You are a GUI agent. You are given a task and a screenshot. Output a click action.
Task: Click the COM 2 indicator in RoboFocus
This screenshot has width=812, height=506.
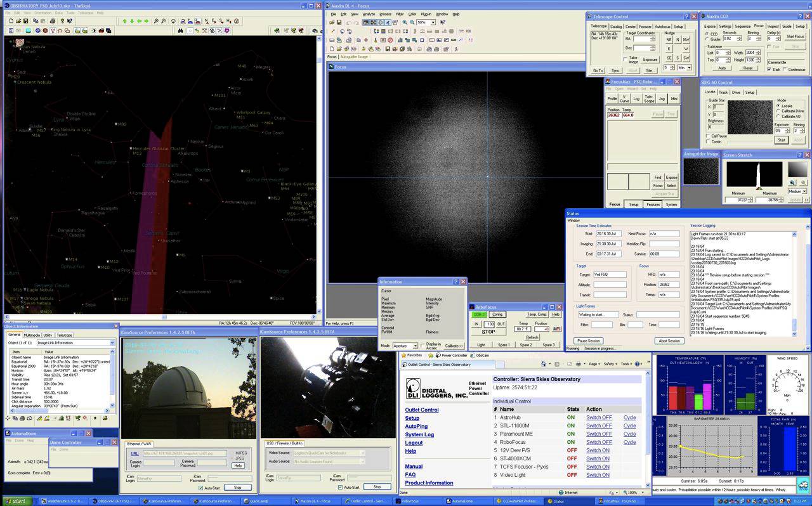(x=480, y=315)
